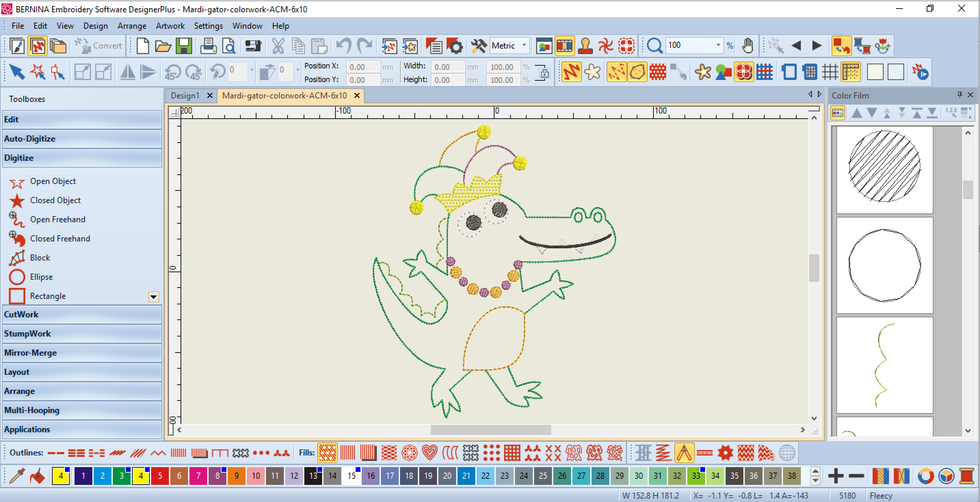Open the Artwork menu

pyautogui.click(x=170, y=26)
